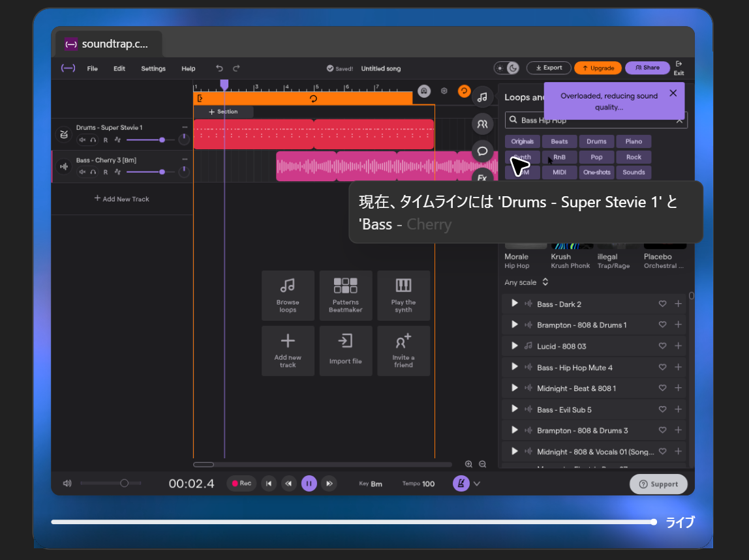Undo the last action
This screenshot has height=560, width=749.
(219, 68)
